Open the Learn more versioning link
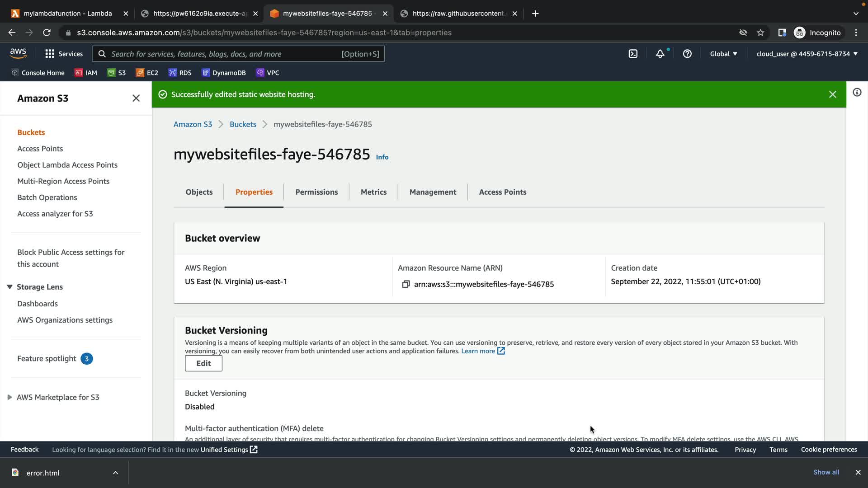Image resolution: width=868 pixels, height=488 pixels. click(478, 351)
